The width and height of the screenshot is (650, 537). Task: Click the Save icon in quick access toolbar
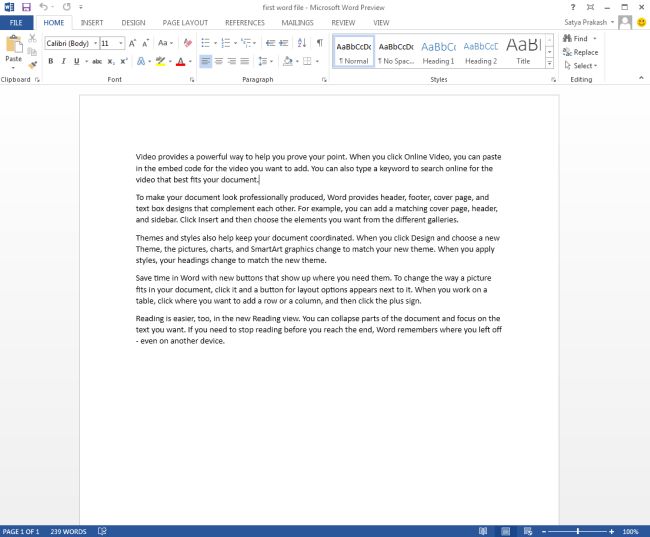[26, 7]
